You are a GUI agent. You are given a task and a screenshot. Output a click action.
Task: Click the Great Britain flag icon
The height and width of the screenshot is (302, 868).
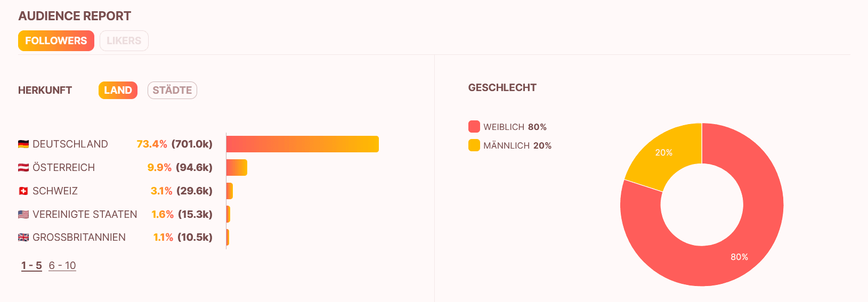(x=23, y=238)
